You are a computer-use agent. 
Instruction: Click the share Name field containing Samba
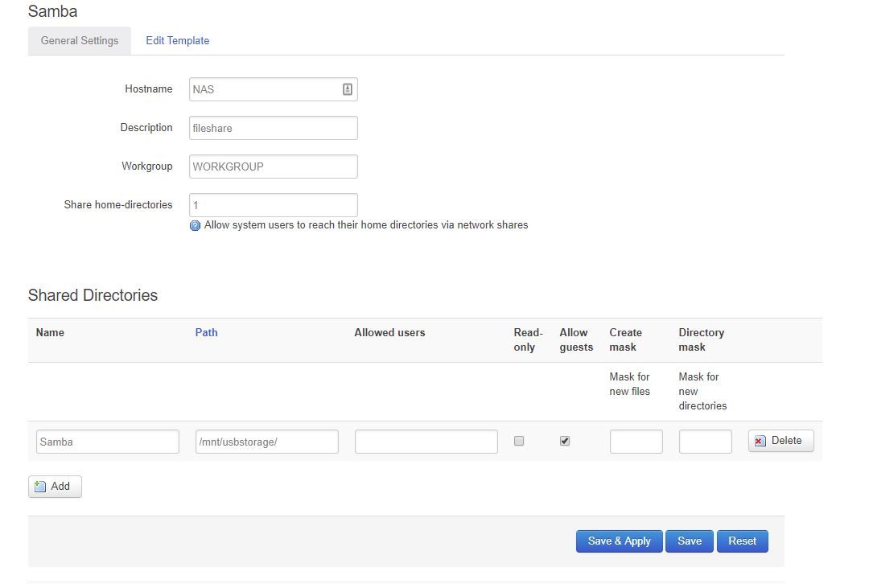click(x=108, y=442)
